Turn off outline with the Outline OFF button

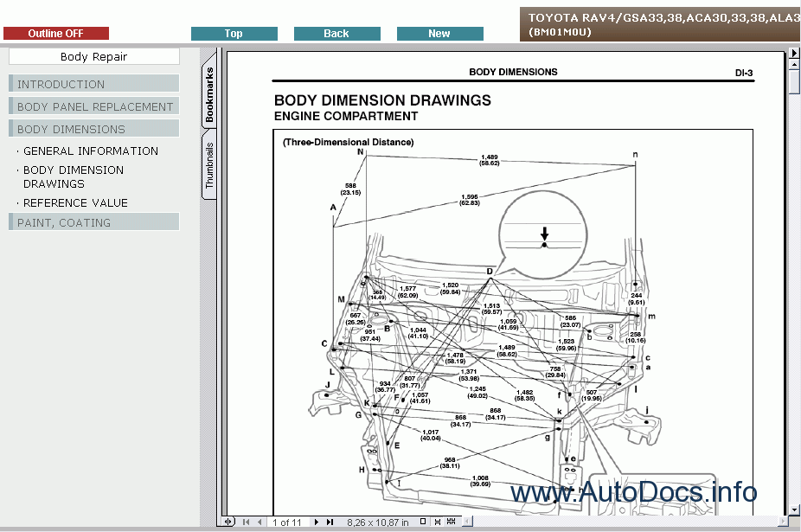click(56, 33)
